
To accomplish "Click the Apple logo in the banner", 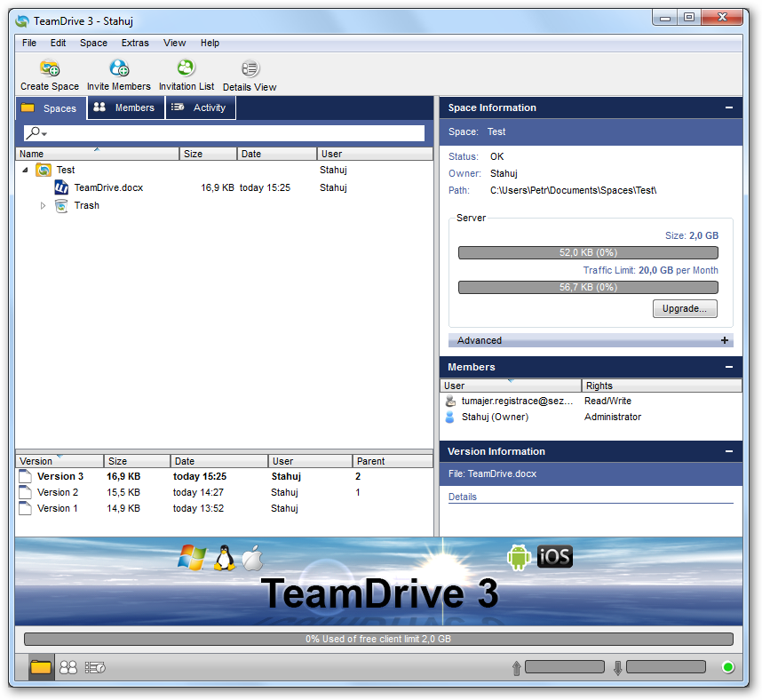I will (253, 558).
